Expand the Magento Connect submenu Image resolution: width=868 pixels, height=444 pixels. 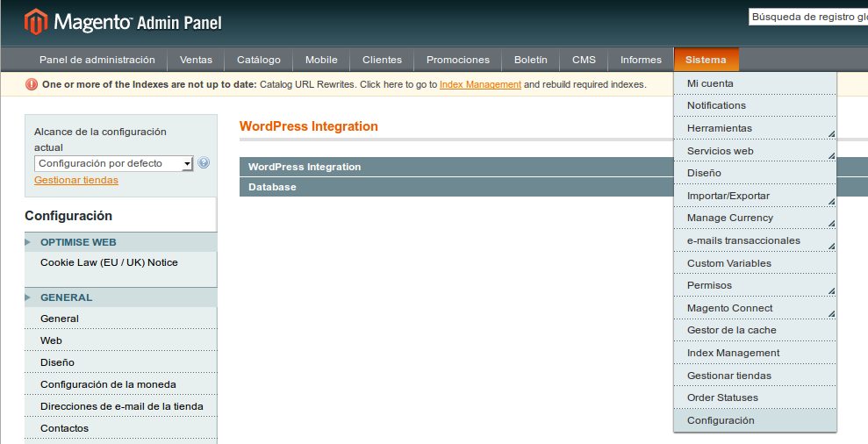click(755, 308)
